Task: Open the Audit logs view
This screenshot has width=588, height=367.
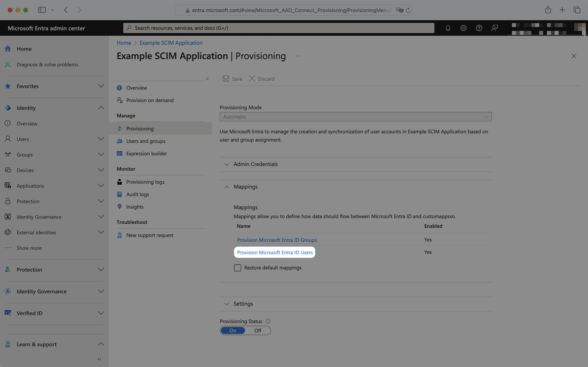Action: (137, 194)
